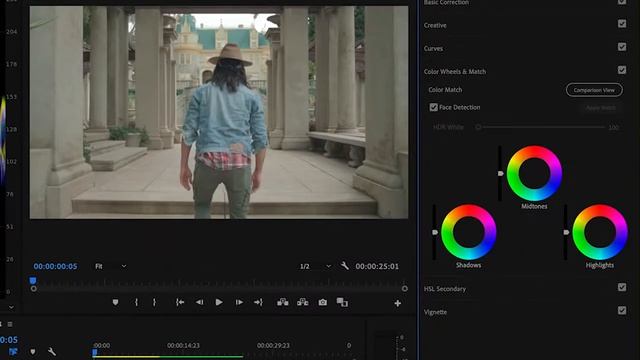This screenshot has height=360, width=640.
Task: Expand the Curves section
Action: (x=433, y=49)
